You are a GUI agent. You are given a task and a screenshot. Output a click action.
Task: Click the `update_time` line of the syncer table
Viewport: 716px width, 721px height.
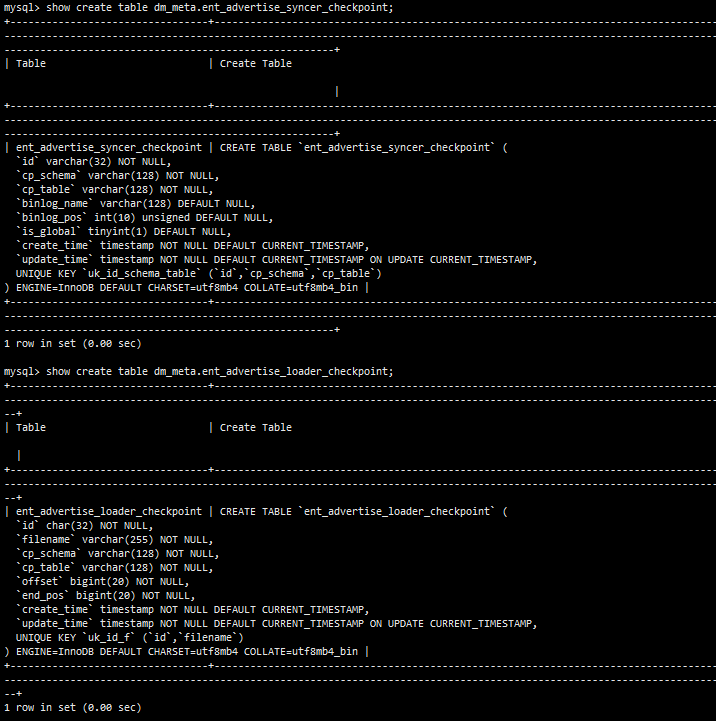pos(276,259)
